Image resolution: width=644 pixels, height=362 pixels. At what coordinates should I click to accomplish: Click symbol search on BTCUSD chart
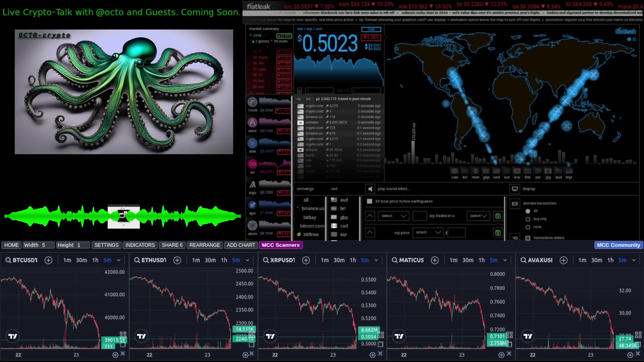9,260
